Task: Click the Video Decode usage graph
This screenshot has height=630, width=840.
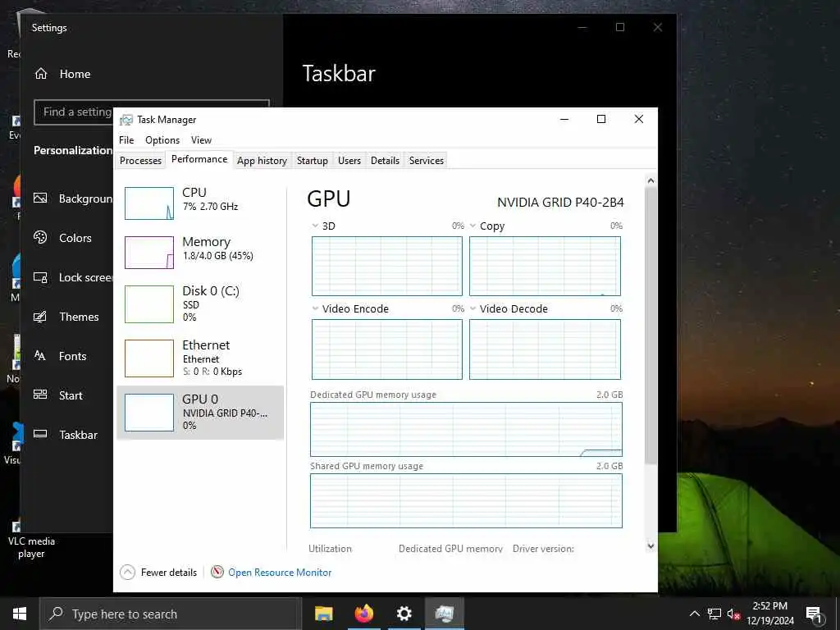Action: (545, 349)
